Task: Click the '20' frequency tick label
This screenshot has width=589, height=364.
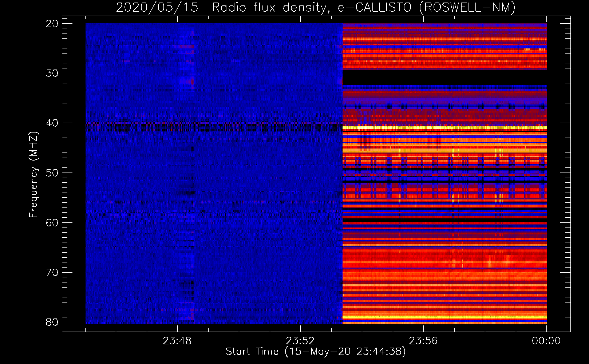Action: pos(52,24)
